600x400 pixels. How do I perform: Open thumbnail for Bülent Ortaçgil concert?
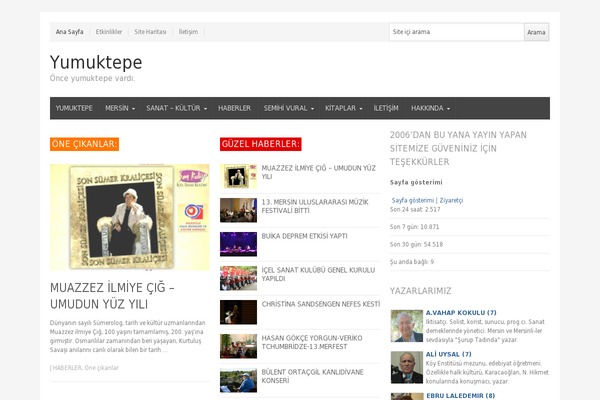tap(238, 380)
